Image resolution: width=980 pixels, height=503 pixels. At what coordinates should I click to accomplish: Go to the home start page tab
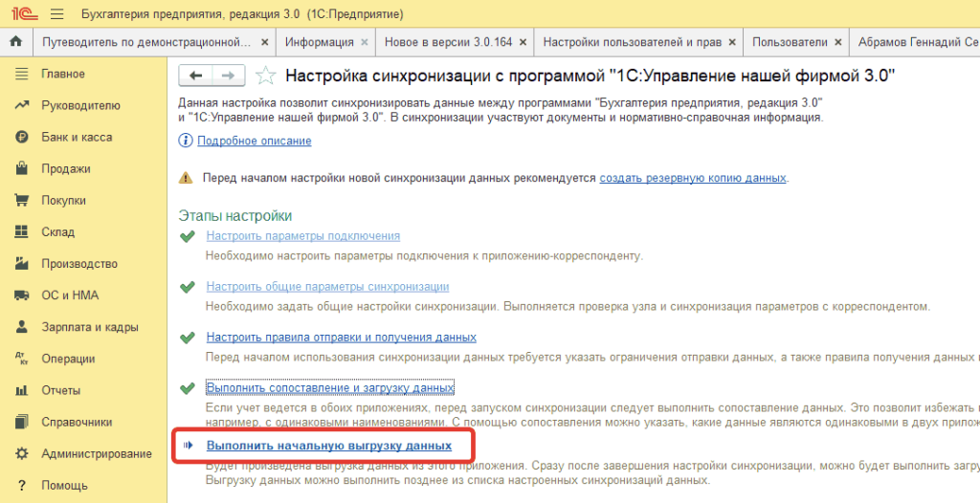pos(16,42)
